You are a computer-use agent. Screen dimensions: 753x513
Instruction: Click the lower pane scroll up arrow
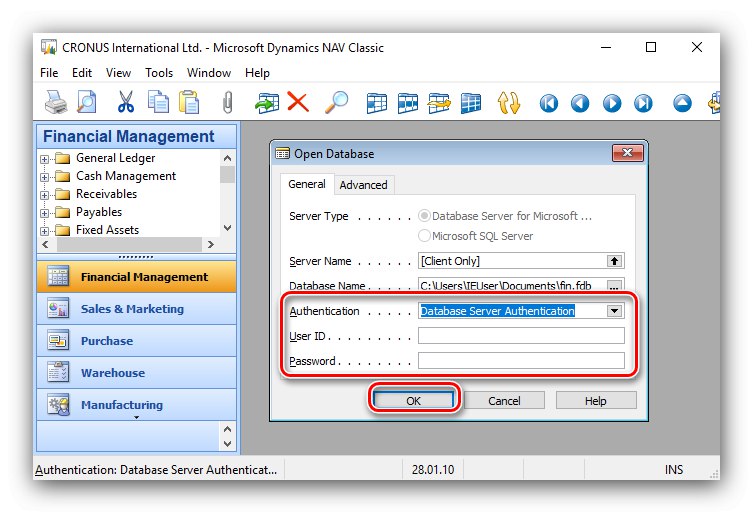click(228, 429)
